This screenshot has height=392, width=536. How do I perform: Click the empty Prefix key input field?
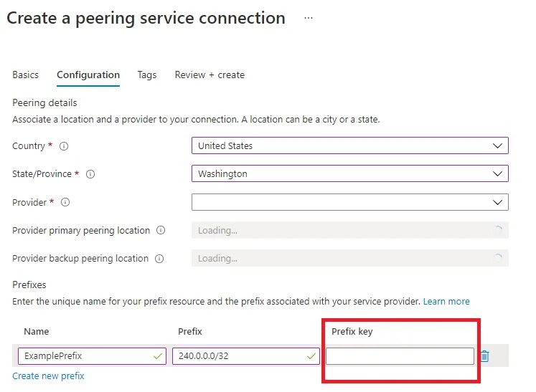[400, 356]
